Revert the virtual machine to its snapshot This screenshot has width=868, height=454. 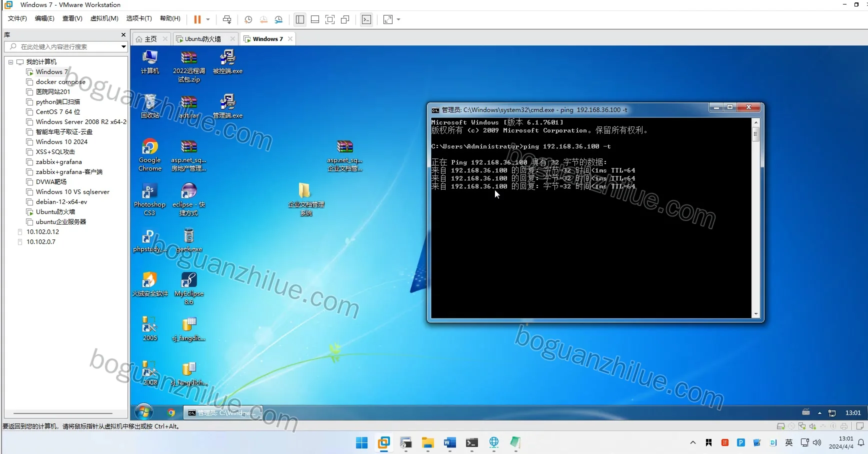pyautogui.click(x=263, y=19)
